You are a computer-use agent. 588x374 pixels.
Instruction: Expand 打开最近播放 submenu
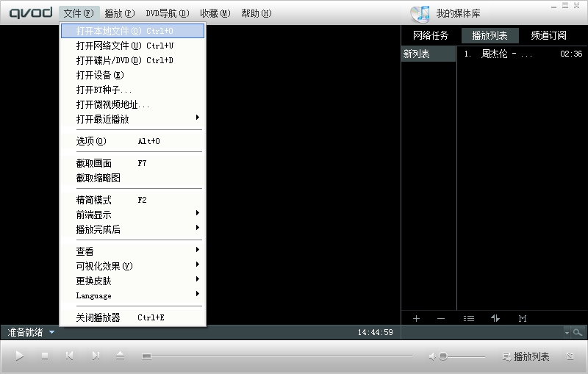click(133, 119)
